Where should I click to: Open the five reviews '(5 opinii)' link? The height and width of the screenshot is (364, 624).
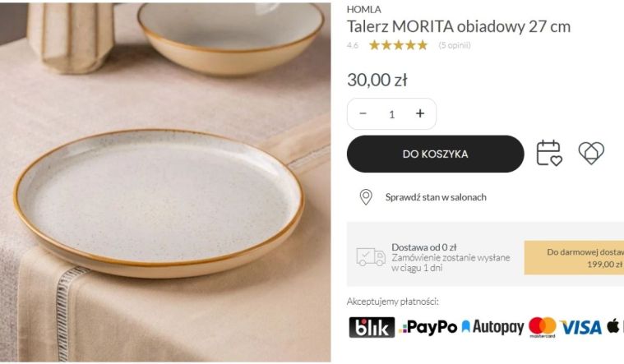coord(455,45)
